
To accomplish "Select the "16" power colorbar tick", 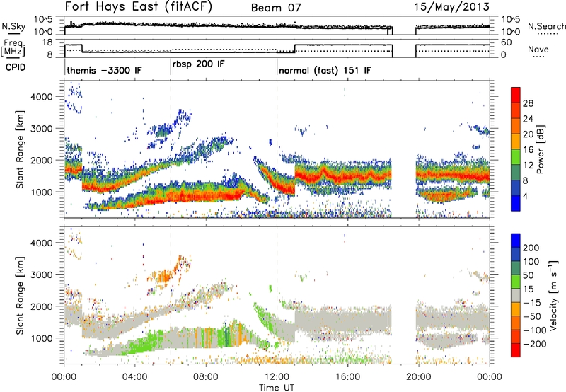I will [x=528, y=150].
